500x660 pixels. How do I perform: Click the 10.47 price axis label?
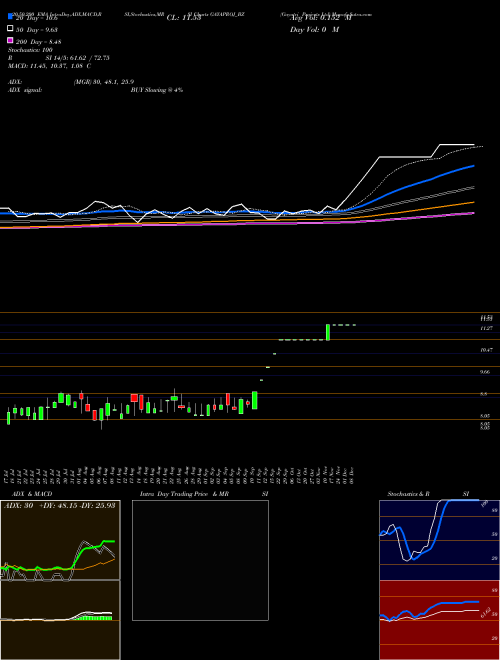[x=487, y=350]
